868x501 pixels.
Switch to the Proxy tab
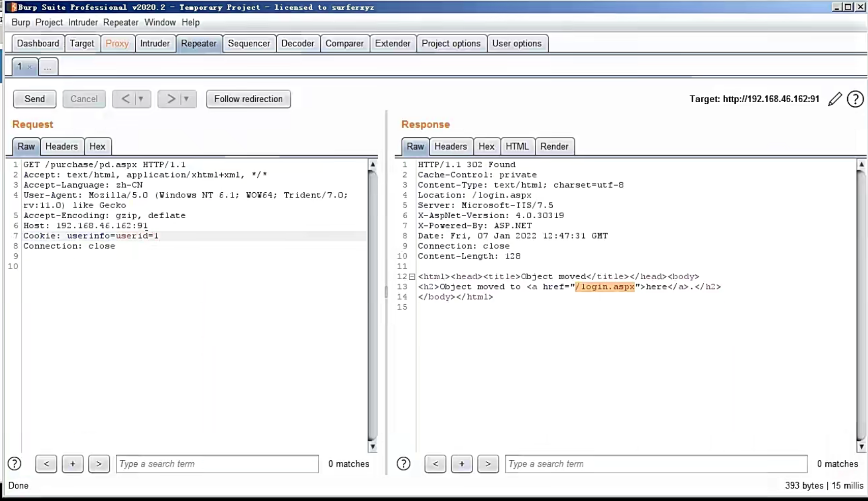(x=117, y=43)
